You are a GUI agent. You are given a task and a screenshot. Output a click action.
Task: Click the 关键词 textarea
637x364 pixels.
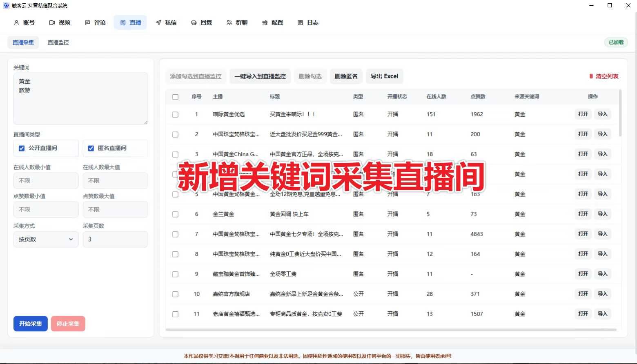(81, 98)
